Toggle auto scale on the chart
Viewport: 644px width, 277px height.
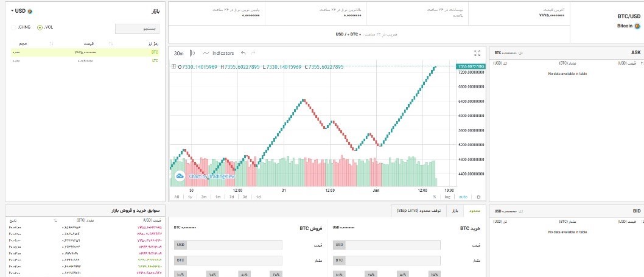463,197
